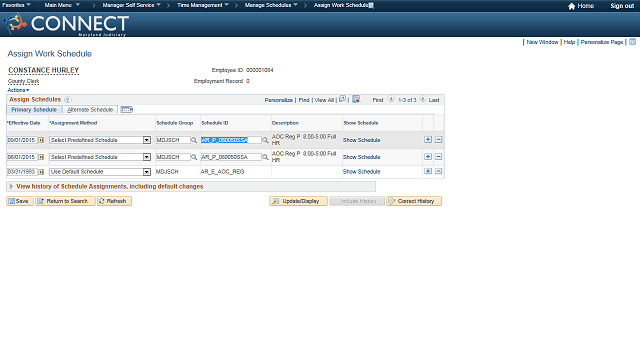Add a row after the 09/01/2015 entry

(x=428, y=140)
